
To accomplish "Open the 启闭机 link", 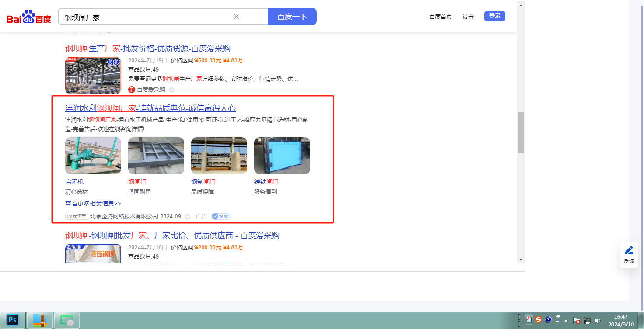I will [74, 182].
